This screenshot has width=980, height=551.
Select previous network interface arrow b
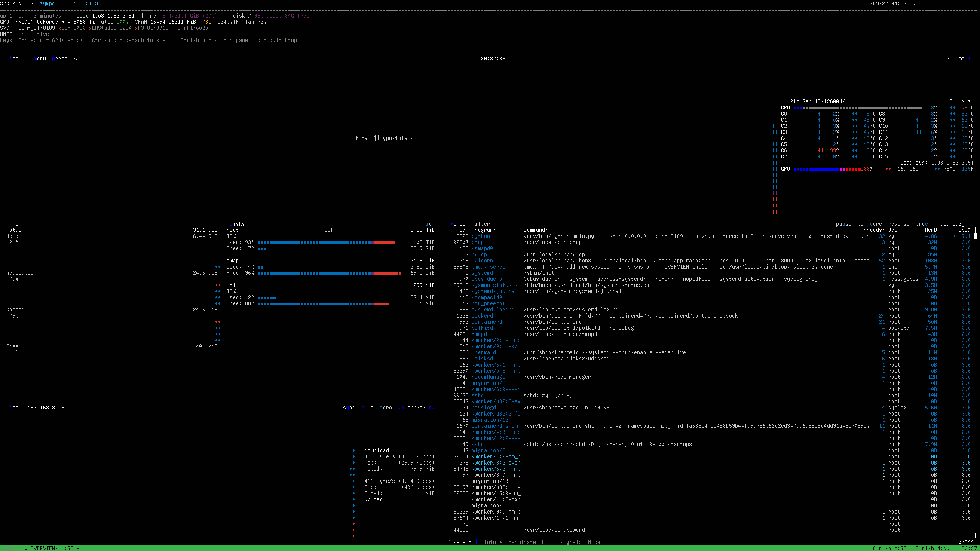401,408
